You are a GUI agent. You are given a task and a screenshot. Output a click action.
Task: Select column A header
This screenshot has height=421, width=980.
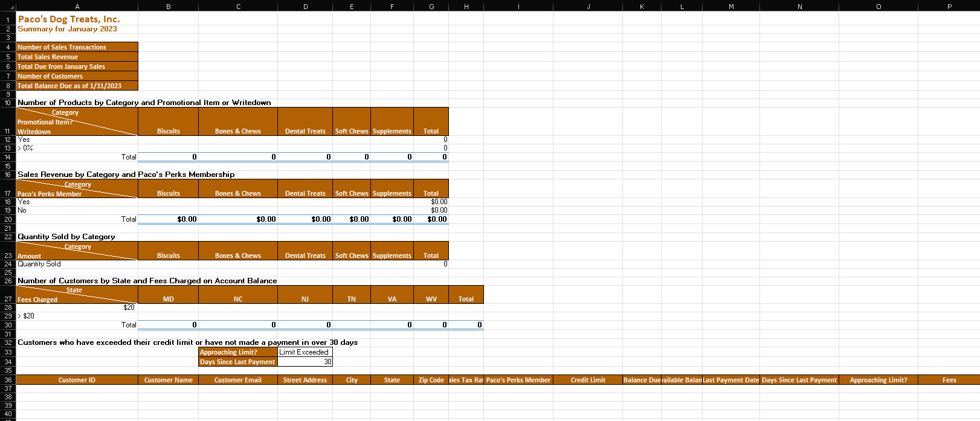click(x=77, y=7)
